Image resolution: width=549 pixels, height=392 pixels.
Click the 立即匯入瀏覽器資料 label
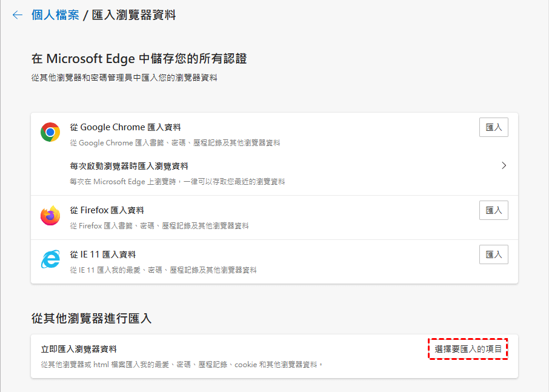coord(79,349)
